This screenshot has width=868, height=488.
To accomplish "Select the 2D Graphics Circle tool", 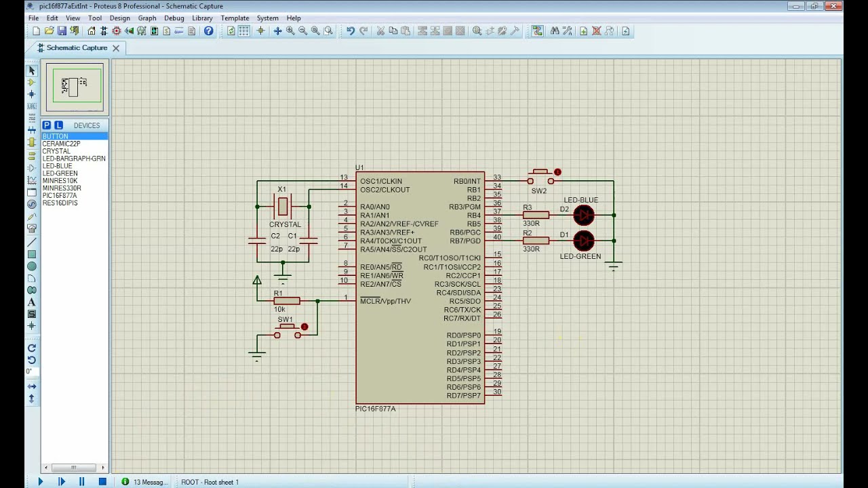I will [x=31, y=266].
